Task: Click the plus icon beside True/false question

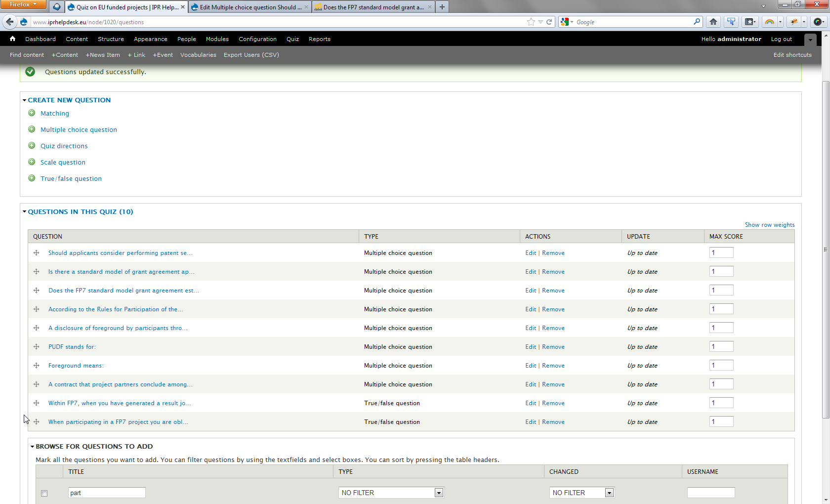Action: [x=32, y=178]
